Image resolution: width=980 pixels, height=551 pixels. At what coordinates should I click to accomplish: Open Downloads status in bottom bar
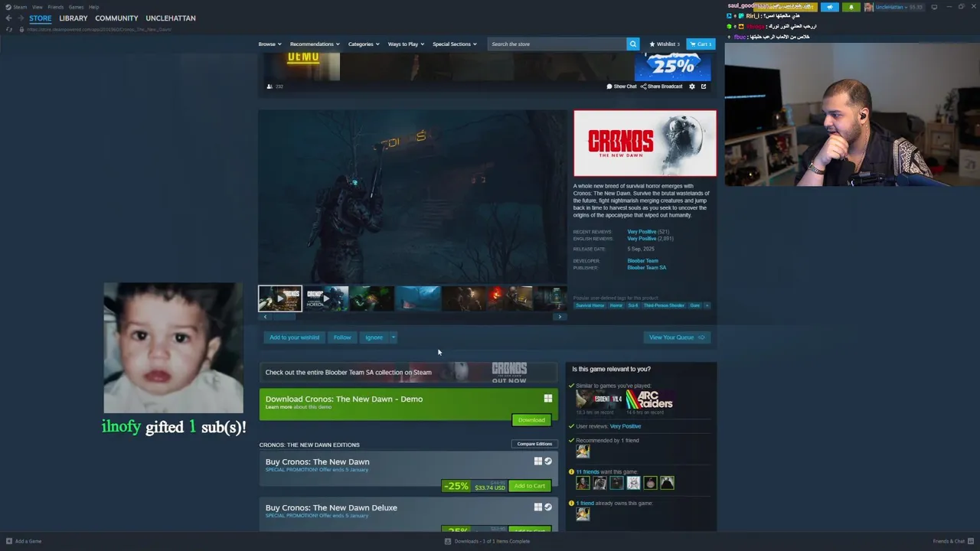tap(487, 541)
